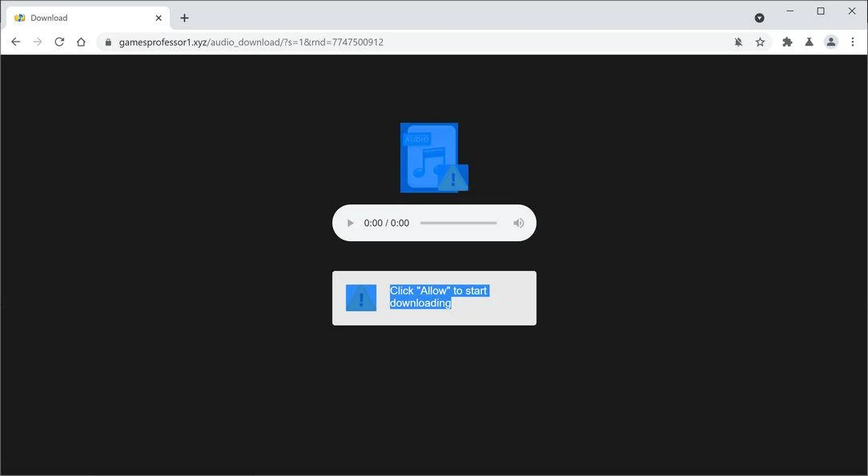Close the Download tab

tap(159, 18)
